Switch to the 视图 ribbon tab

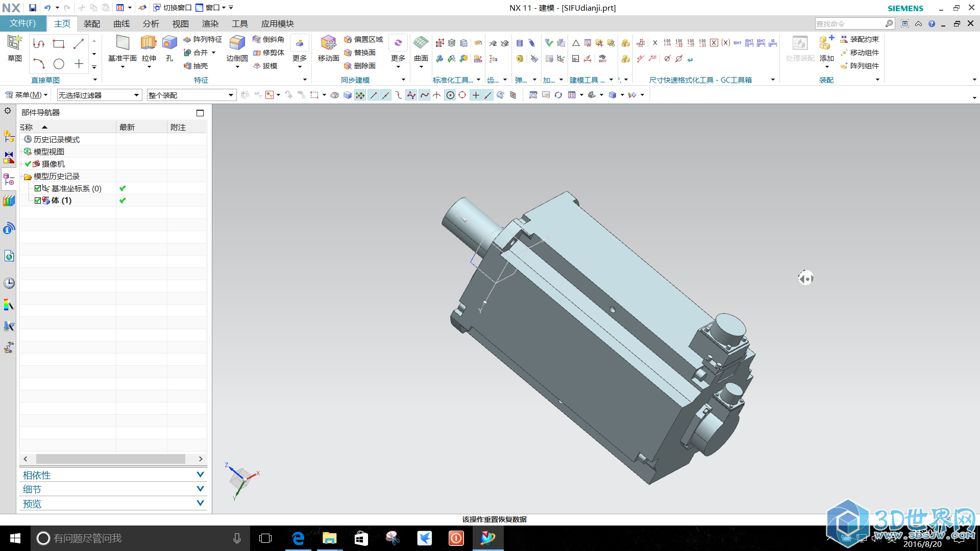(x=181, y=23)
